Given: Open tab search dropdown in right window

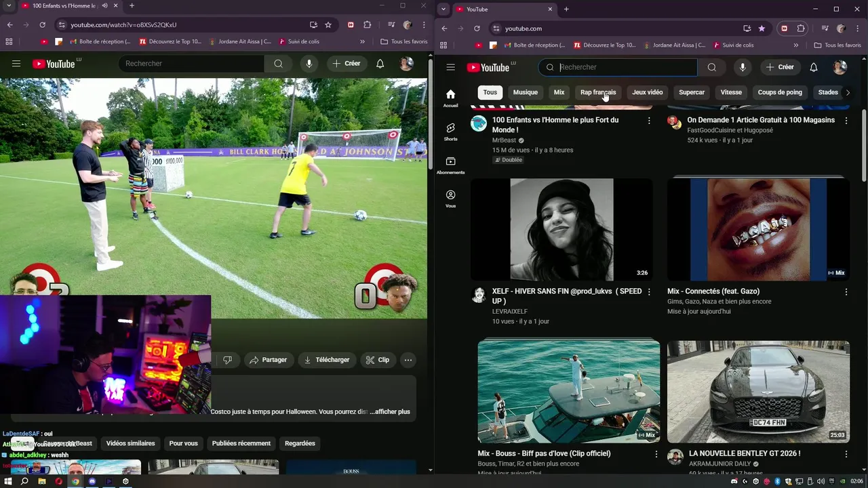Looking at the screenshot, I should point(443,9).
